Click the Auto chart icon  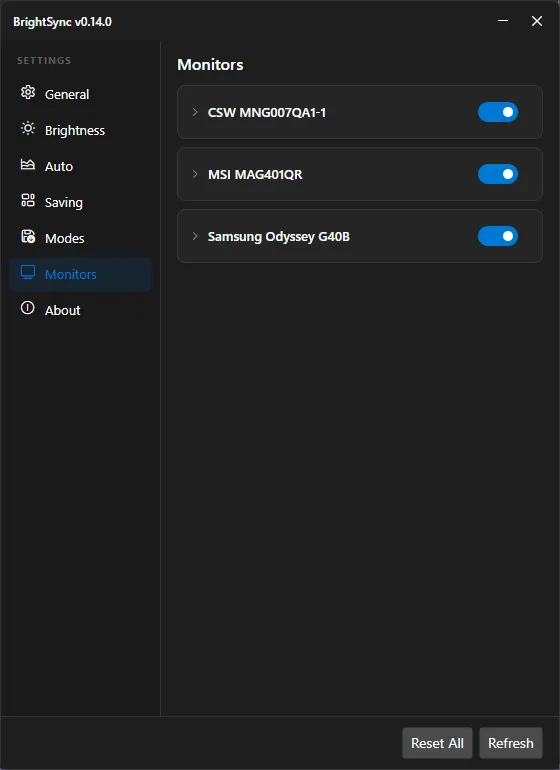28,165
